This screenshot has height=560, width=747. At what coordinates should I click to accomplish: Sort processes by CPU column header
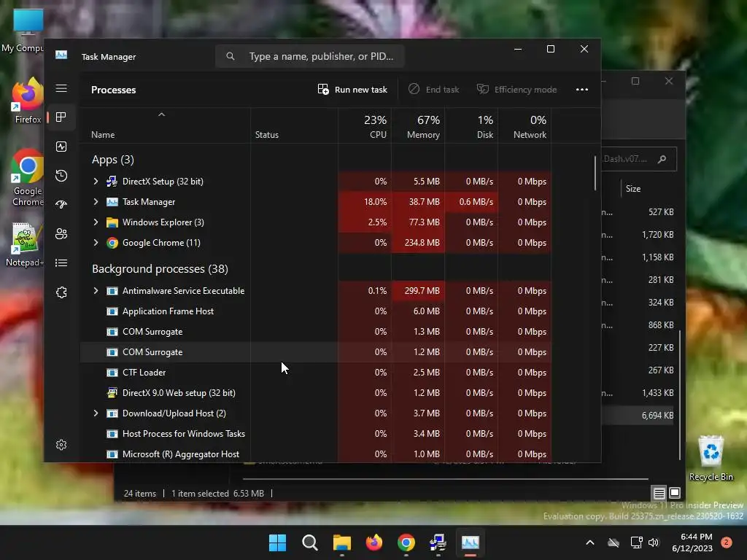tap(365, 127)
